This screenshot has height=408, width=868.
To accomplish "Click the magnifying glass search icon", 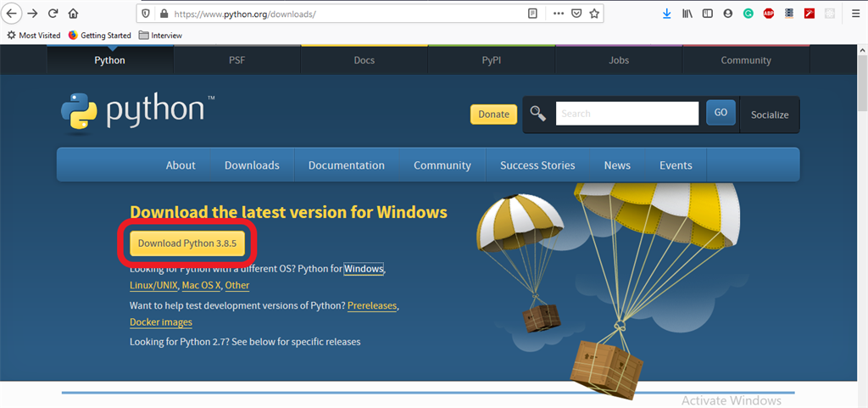I will 537,114.
